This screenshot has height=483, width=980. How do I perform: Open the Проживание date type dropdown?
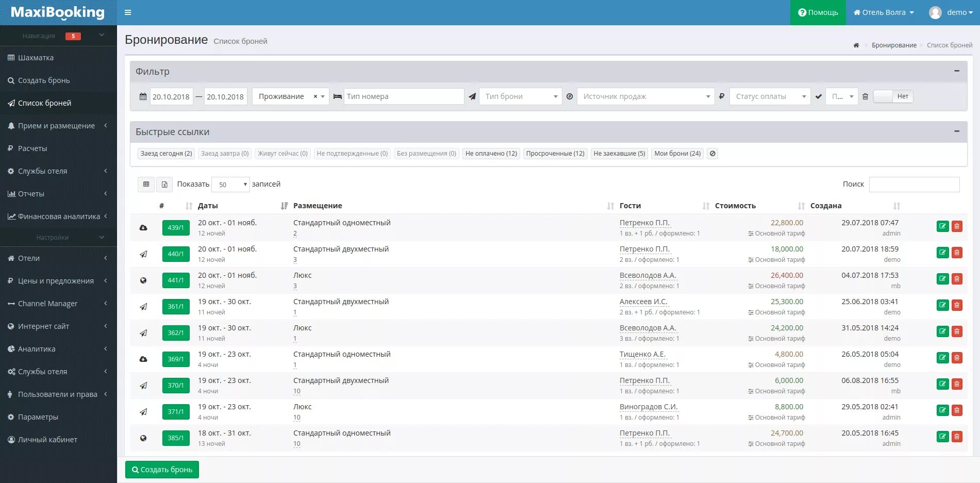[290, 96]
